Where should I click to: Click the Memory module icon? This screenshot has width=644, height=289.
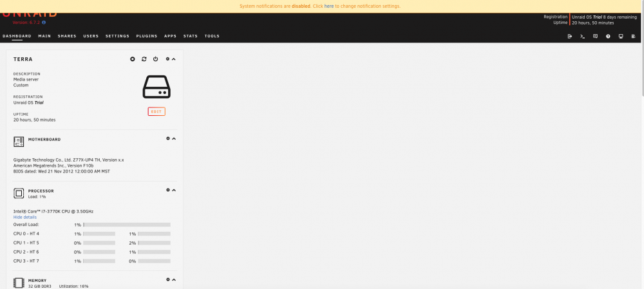coord(19,283)
